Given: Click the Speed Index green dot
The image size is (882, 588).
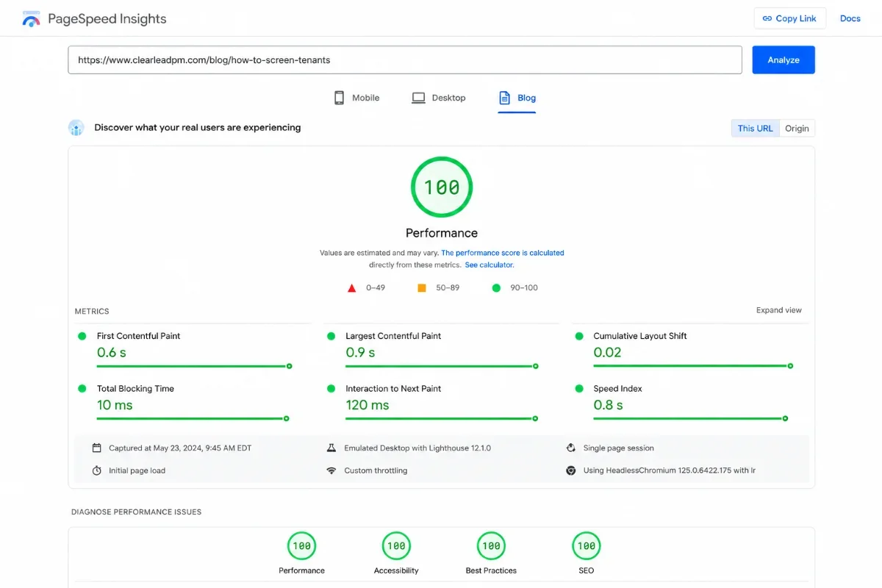Looking at the screenshot, I should point(579,389).
